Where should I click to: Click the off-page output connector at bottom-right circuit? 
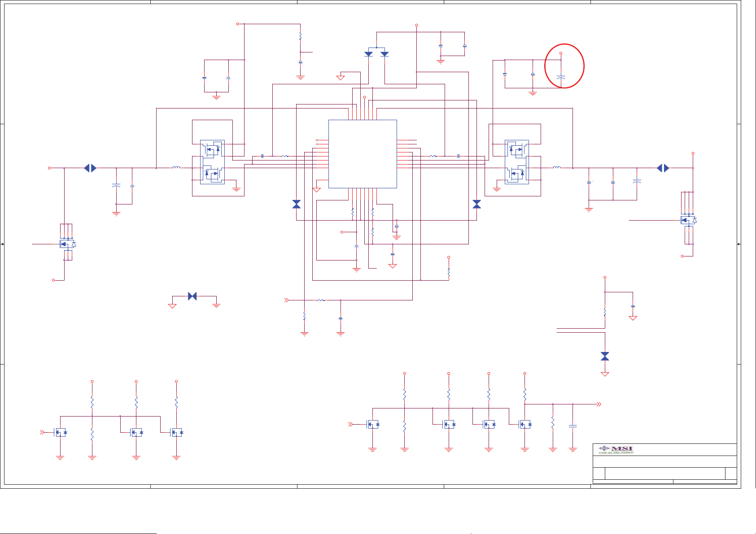(599, 404)
